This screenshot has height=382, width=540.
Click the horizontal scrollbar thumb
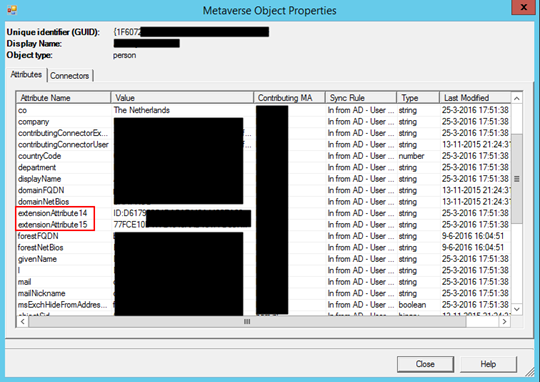247,322
